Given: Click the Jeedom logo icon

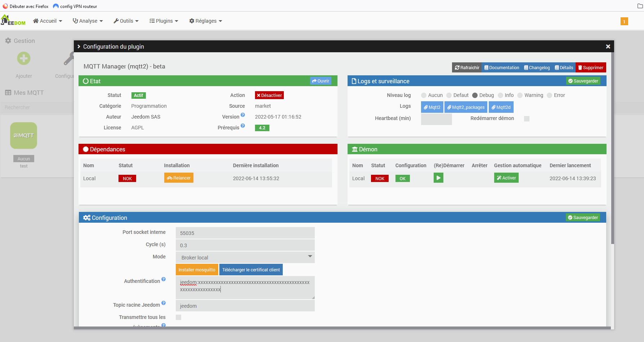Looking at the screenshot, I should tap(13, 20).
